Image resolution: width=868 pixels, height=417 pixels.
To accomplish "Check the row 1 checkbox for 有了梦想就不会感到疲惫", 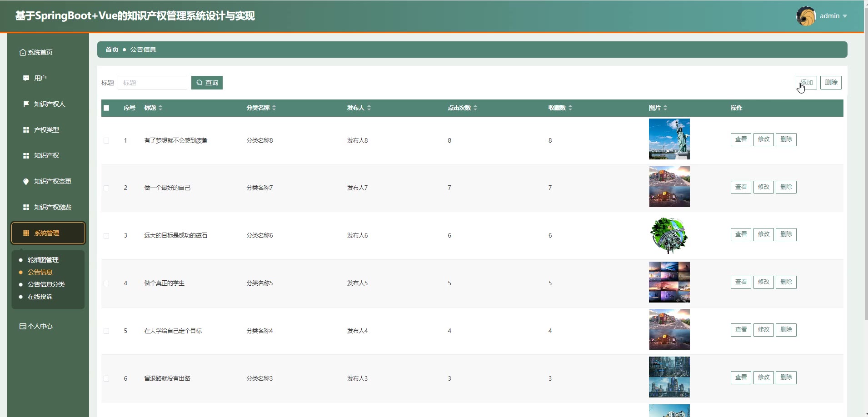I will coord(106,141).
